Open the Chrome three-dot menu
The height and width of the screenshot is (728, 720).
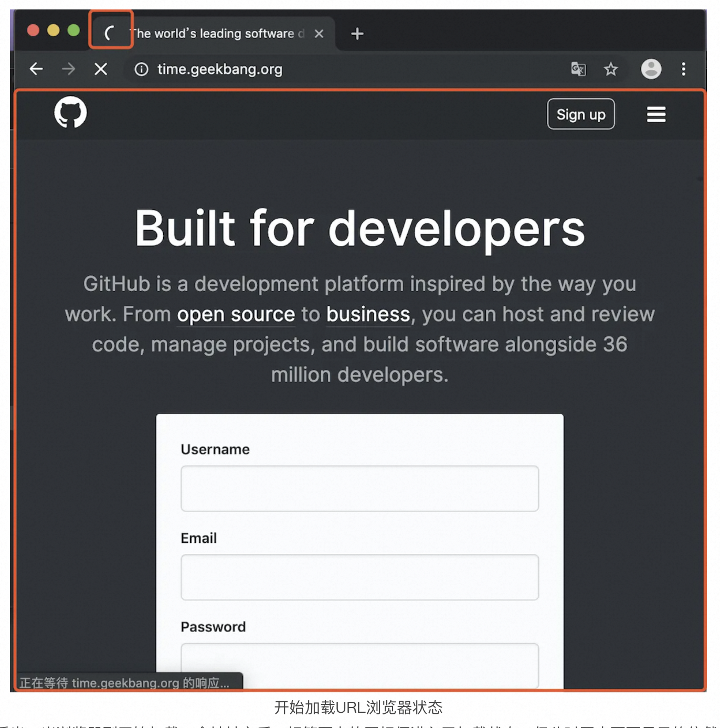[x=683, y=69]
